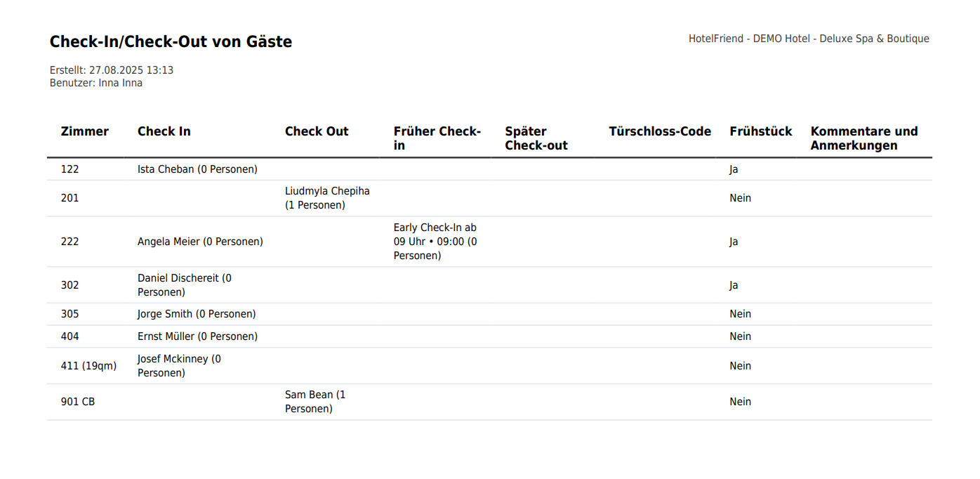This screenshot has width=980, height=479.
Task: Select guest Ista Cheban in room 122
Action: tap(197, 169)
